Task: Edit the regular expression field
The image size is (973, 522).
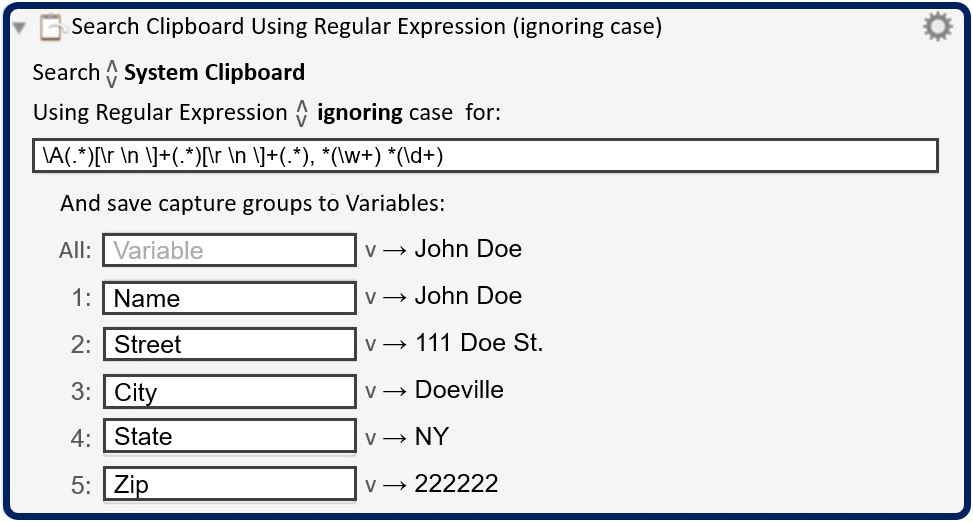Action: (485, 156)
